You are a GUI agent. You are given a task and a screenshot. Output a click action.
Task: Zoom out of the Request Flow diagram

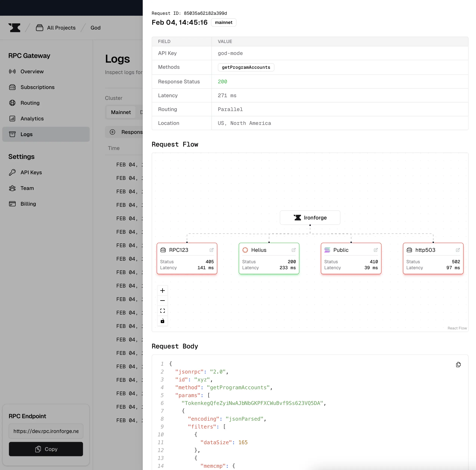(162, 300)
